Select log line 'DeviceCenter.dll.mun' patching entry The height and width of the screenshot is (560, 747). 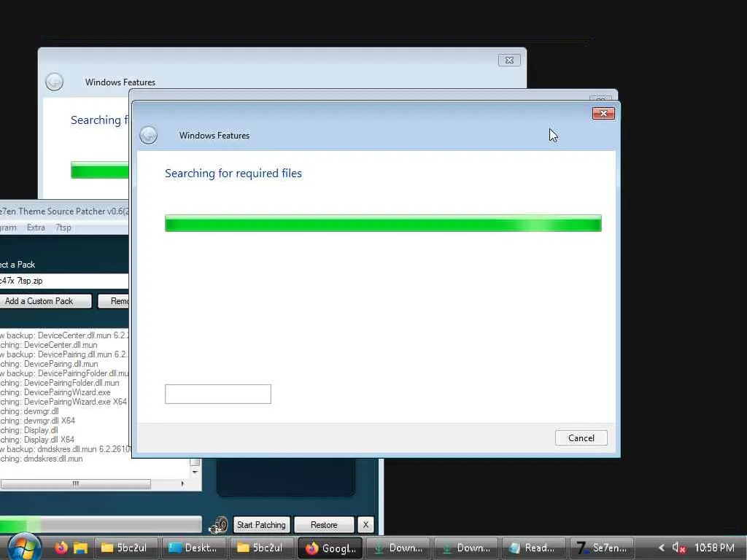coord(49,345)
